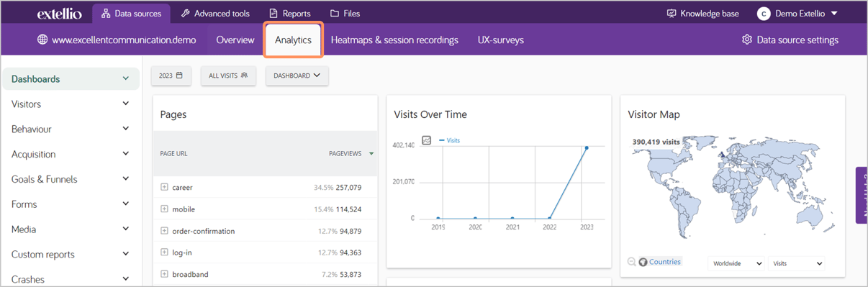Viewport: 868px width, 287px height.
Task: Click the Data source settings gear icon
Action: tap(746, 40)
